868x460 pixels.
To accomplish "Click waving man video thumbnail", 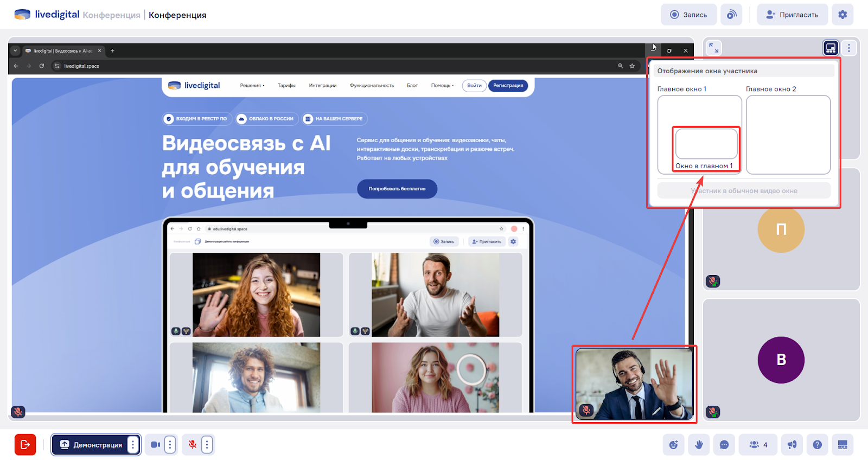I will [x=634, y=384].
